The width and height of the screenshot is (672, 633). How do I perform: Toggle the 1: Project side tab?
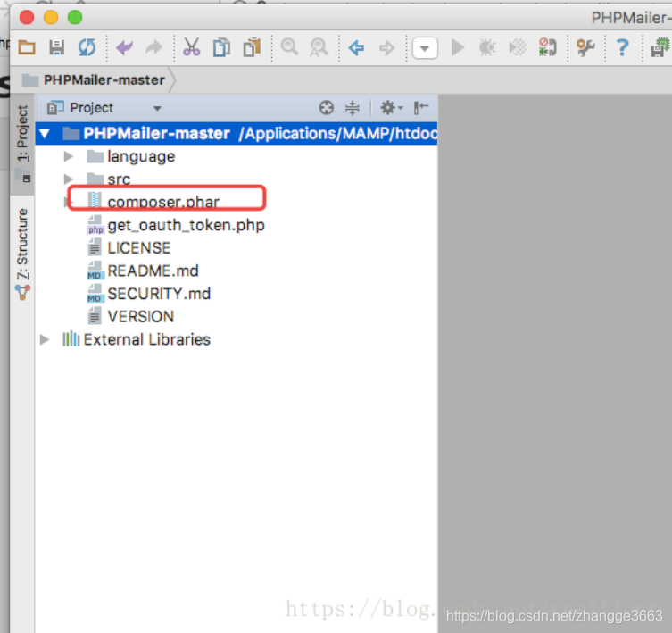point(22,144)
